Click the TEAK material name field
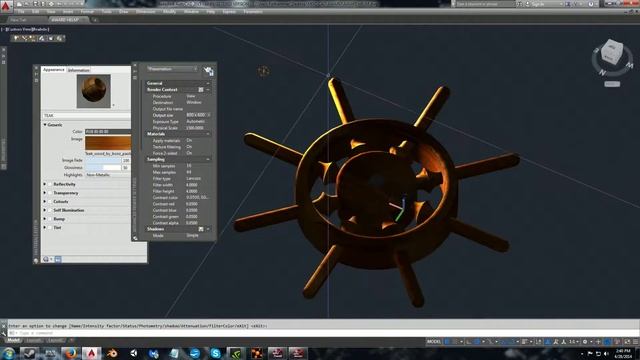The width and height of the screenshot is (640, 360). tap(87, 116)
